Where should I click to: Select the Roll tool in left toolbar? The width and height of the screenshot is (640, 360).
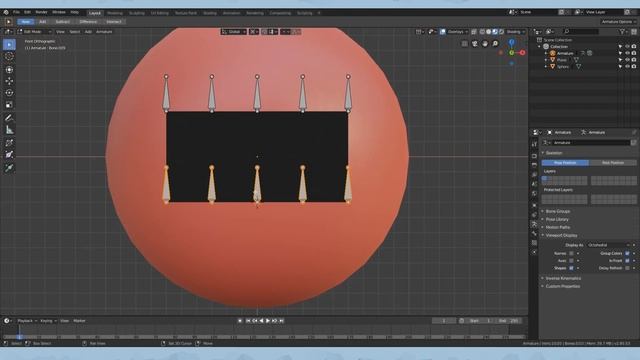click(x=9, y=143)
